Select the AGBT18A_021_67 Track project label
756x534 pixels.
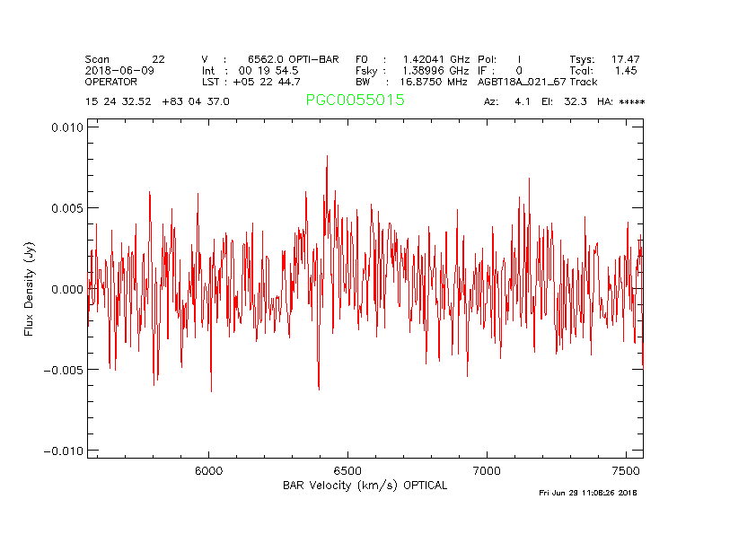[537, 82]
